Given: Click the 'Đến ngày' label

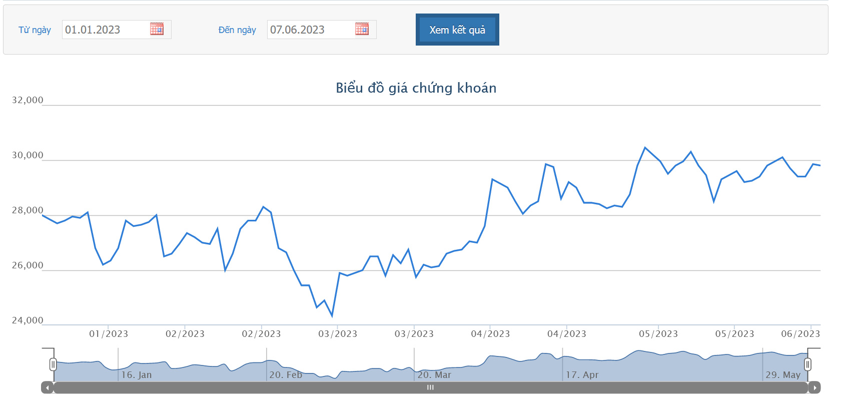Looking at the screenshot, I should (237, 30).
